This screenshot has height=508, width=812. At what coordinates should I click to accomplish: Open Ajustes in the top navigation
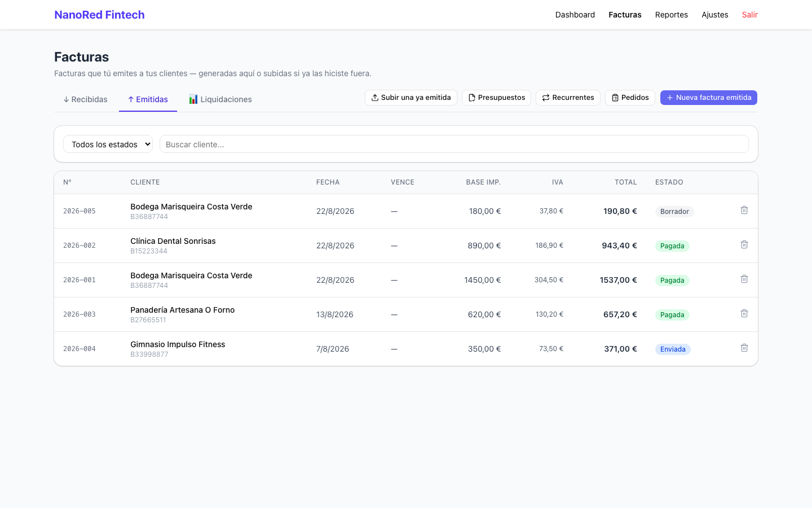coord(714,15)
